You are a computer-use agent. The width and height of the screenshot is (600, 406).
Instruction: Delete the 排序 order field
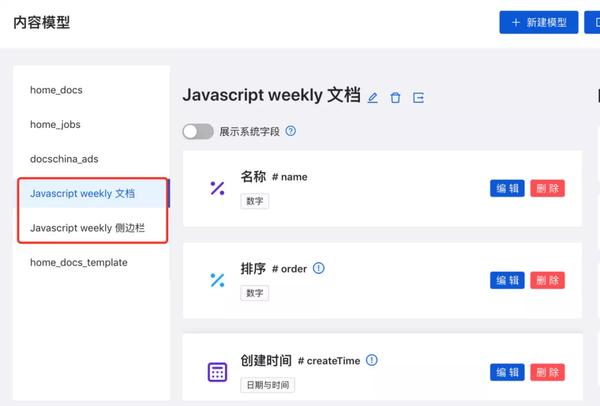tap(548, 280)
